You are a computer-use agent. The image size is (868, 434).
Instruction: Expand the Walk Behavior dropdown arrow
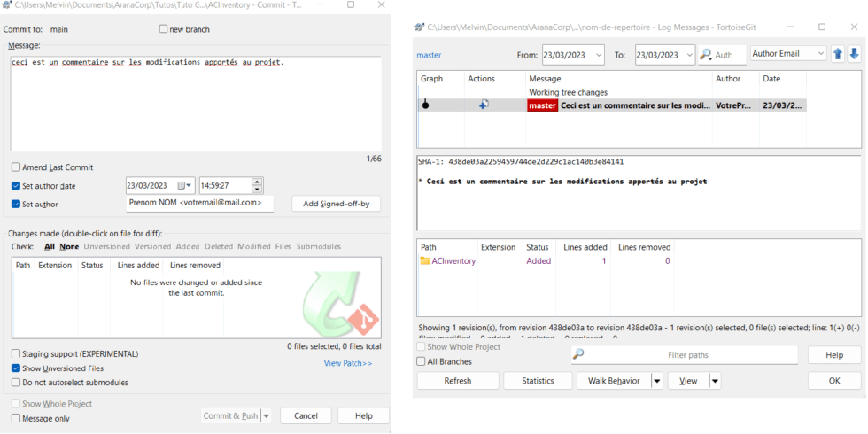click(x=656, y=381)
